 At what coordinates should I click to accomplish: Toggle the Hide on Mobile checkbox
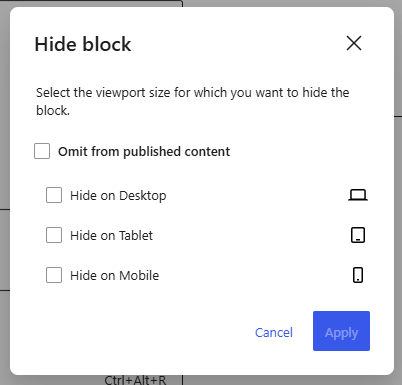tap(54, 275)
